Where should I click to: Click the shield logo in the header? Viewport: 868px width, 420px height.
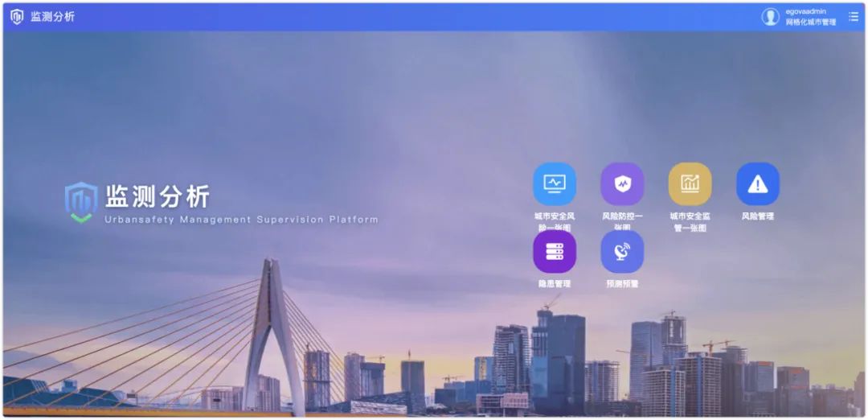click(17, 17)
